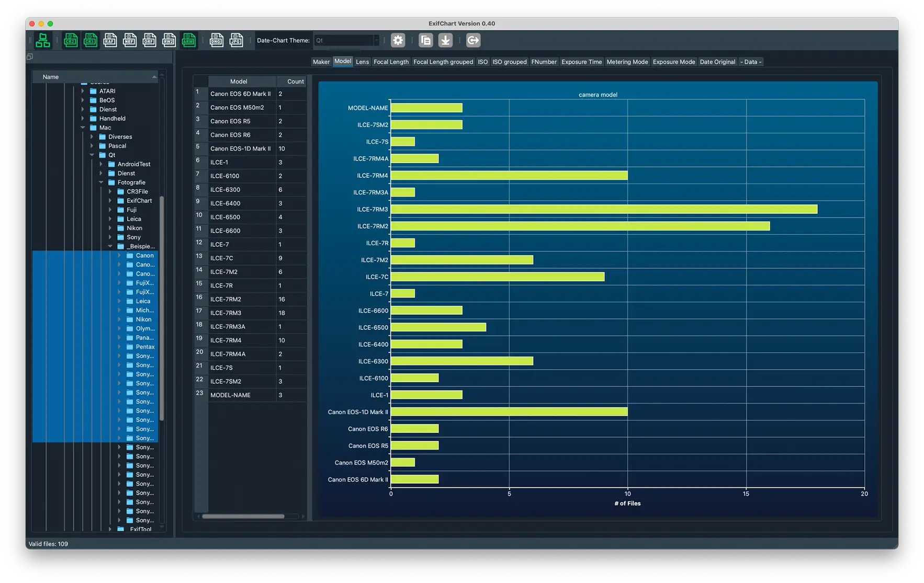Sort table by Count column header
The width and height of the screenshot is (924, 583).
[x=295, y=82]
